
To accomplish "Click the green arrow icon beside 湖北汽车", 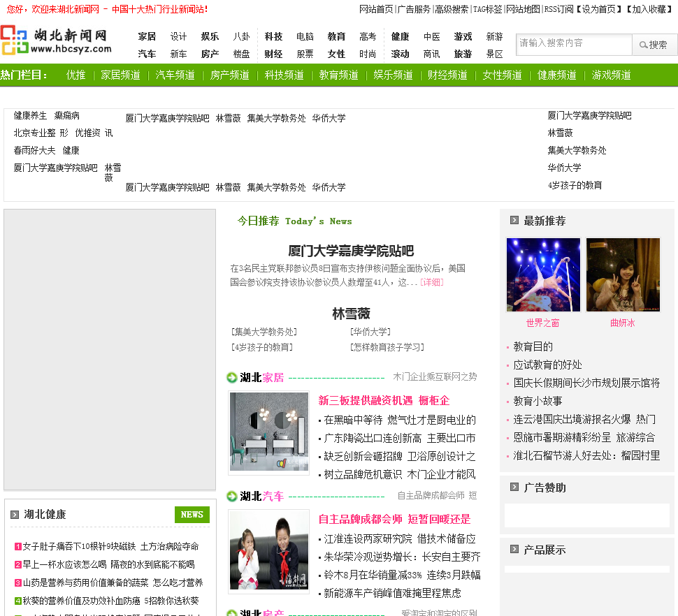I will click(x=232, y=497).
